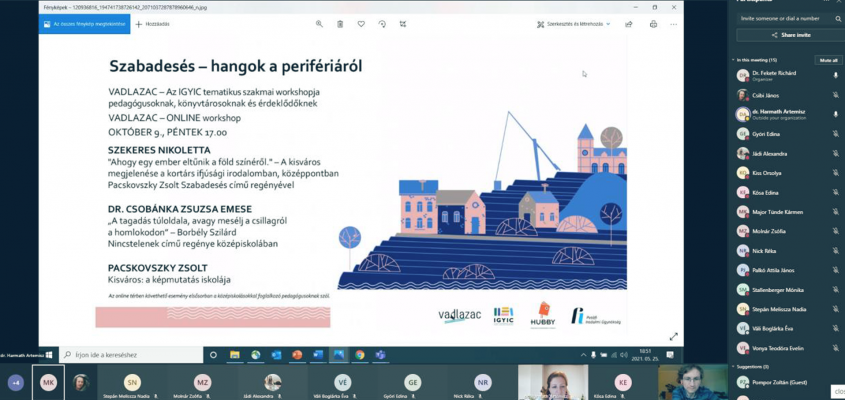845x400 pixels.
Task: Click the print icon in Photos toolbar
Action: [653, 23]
